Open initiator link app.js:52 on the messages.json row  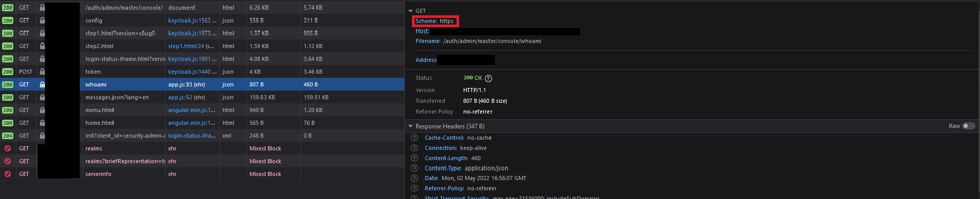pos(180,97)
